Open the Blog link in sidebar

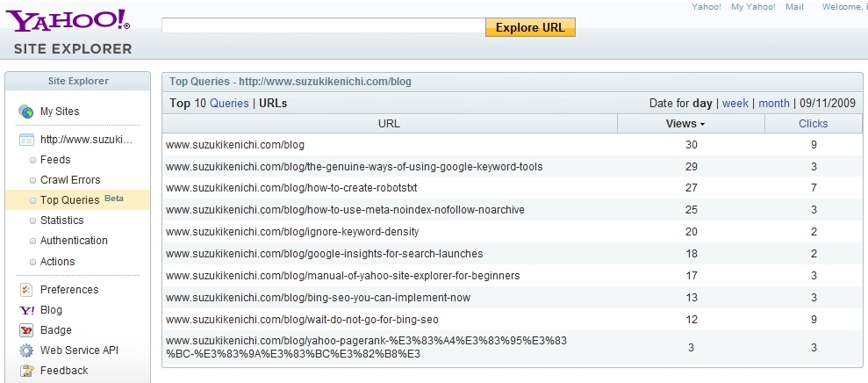[x=51, y=310]
